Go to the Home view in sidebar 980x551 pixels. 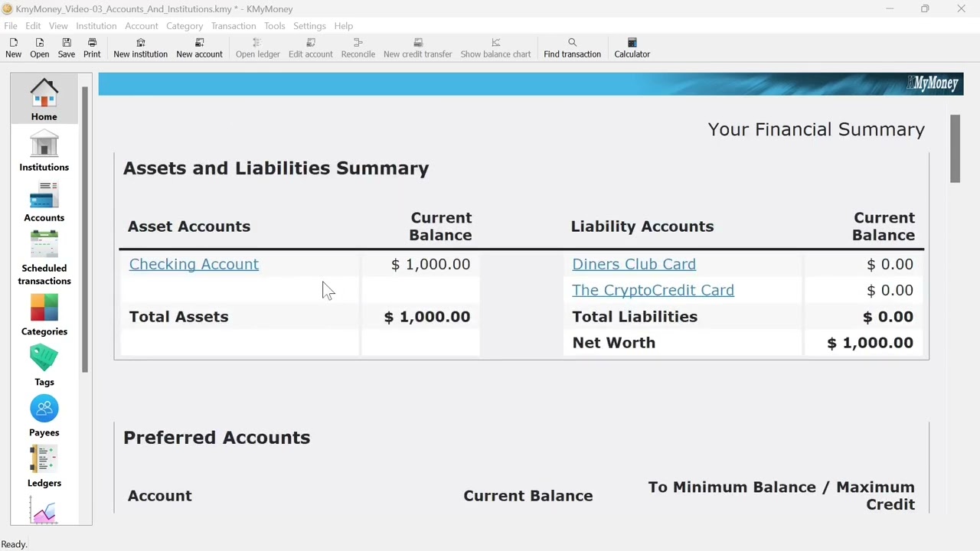pos(44,99)
